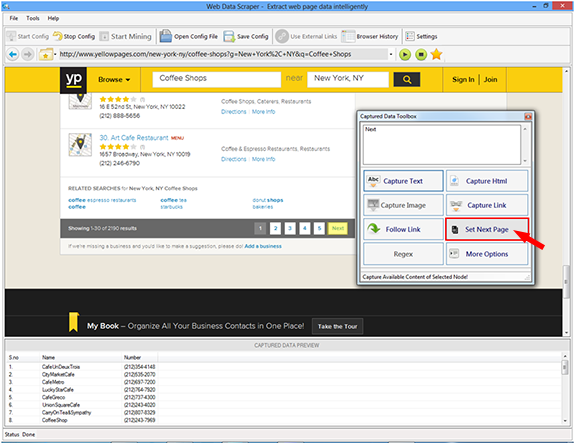Open the favorites folder icon near address bar
The image size is (575, 443).
click(x=46, y=55)
